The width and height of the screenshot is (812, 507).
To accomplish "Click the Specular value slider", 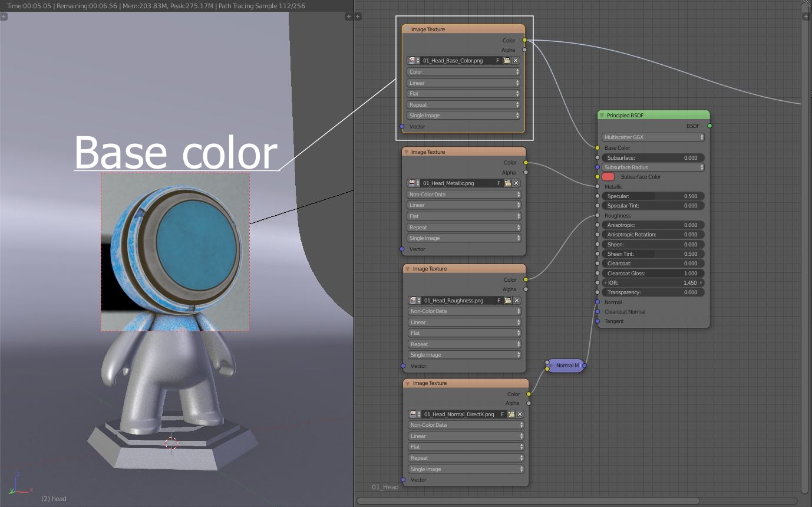I will (653, 196).
